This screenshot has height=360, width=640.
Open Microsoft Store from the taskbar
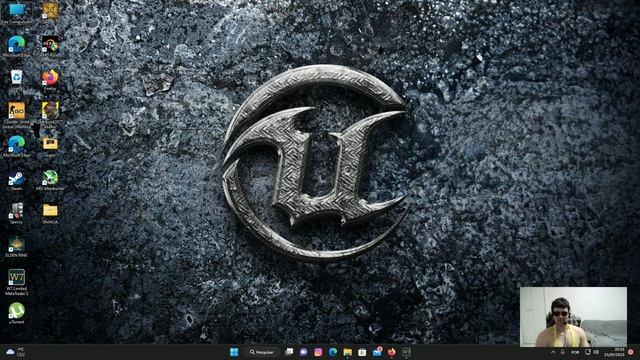[362, 352]
